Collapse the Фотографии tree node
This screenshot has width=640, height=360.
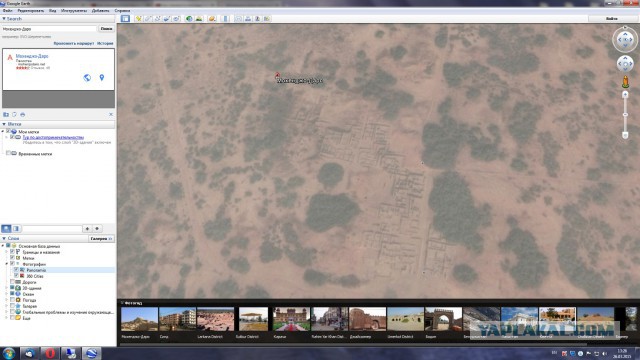[x=7, y=264]
